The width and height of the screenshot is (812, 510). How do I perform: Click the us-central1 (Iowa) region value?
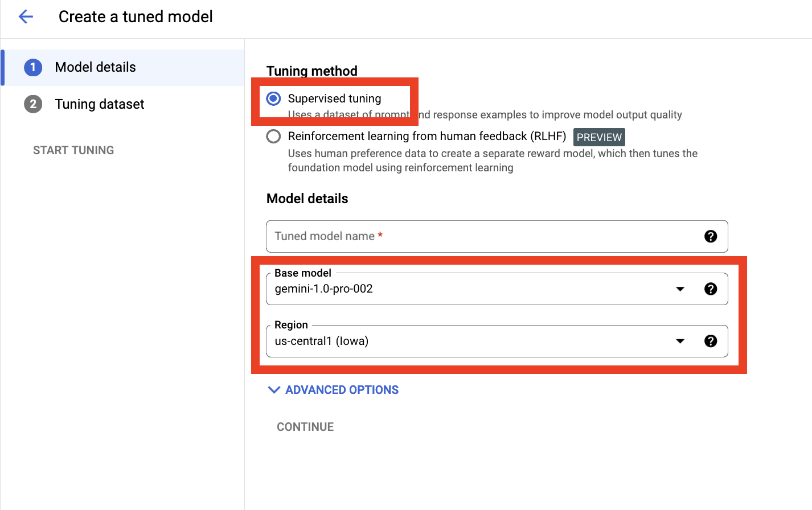(322, 342)
